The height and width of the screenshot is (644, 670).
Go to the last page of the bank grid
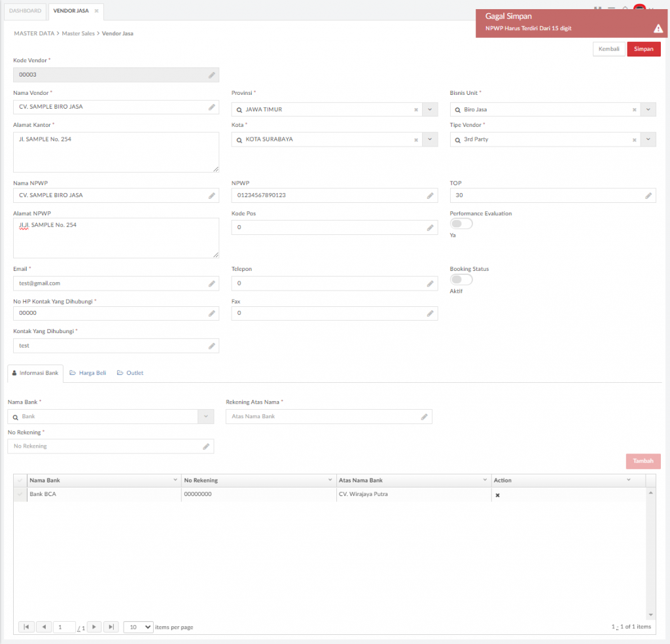[111, 627]
